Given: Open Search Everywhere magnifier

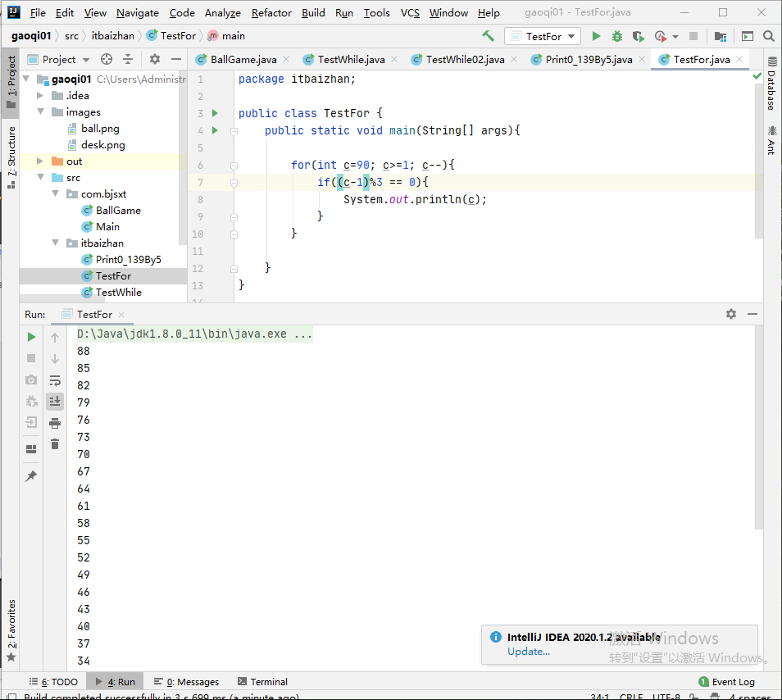Looking at the screenshot, I should pos(769,36).
